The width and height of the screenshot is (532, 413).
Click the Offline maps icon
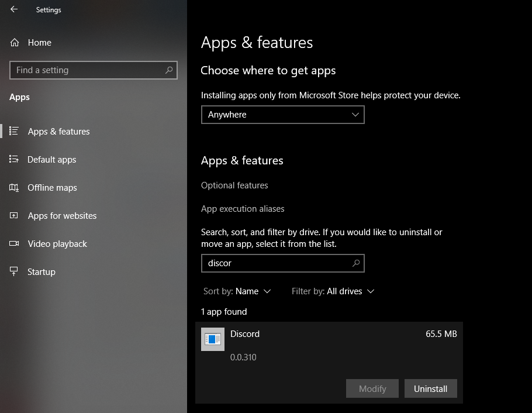pyautogui.click(x=14, y=187)
